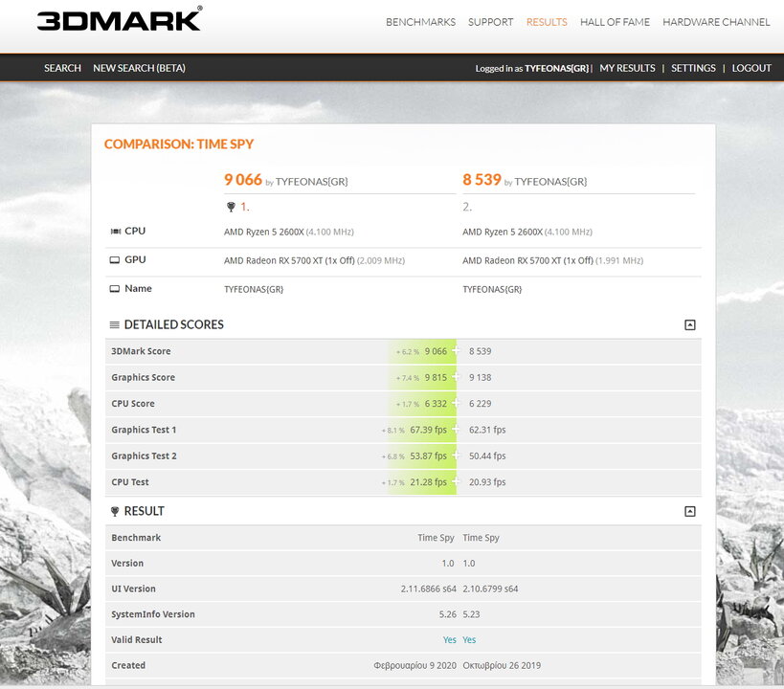Click the CPU chip icon

(116, 231)
